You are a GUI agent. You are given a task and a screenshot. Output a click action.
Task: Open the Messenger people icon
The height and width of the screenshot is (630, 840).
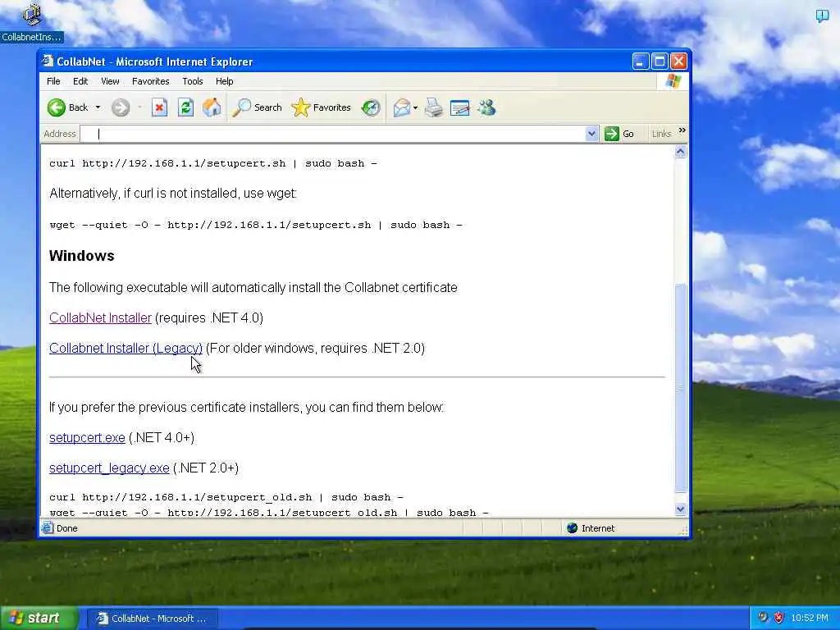pyautogui.click(x=486, y=107)
